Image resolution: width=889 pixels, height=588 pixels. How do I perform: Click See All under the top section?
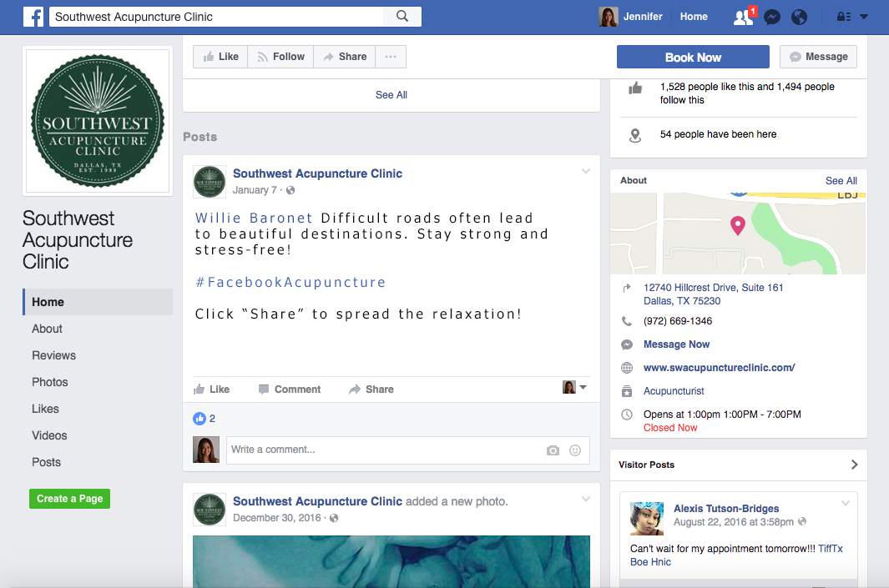click(391, 94)
